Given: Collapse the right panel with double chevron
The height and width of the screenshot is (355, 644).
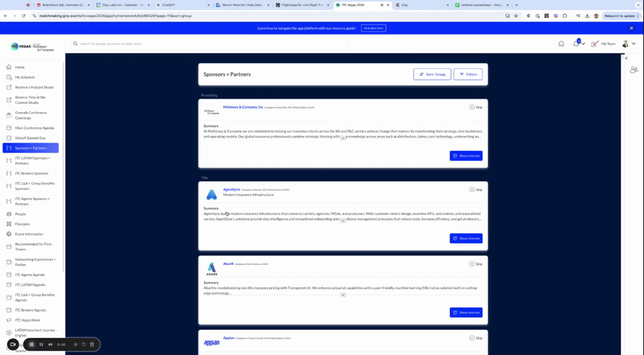Looking at the screenshot, I should point(626,58).
